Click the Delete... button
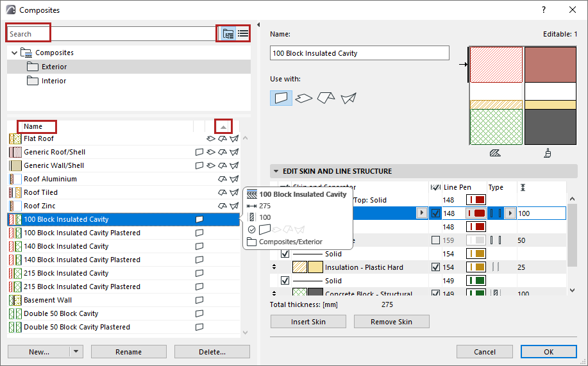 [212, 352]
